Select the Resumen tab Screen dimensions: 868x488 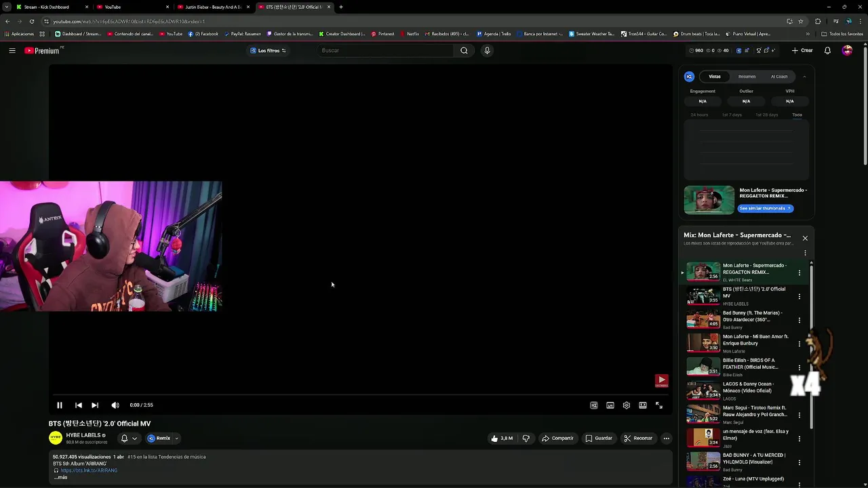click(x=747, y=77)
